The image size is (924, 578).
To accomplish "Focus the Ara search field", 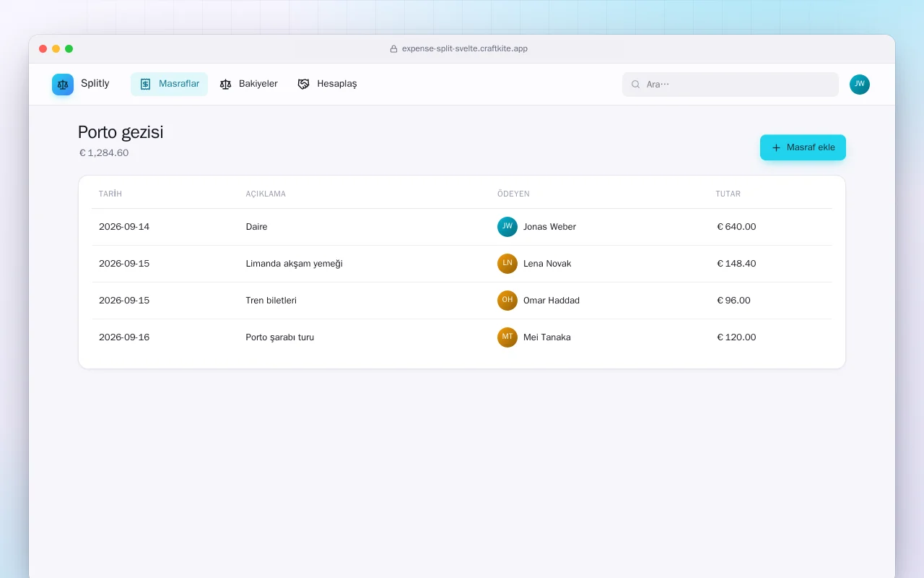I will [x=731, y=85].
